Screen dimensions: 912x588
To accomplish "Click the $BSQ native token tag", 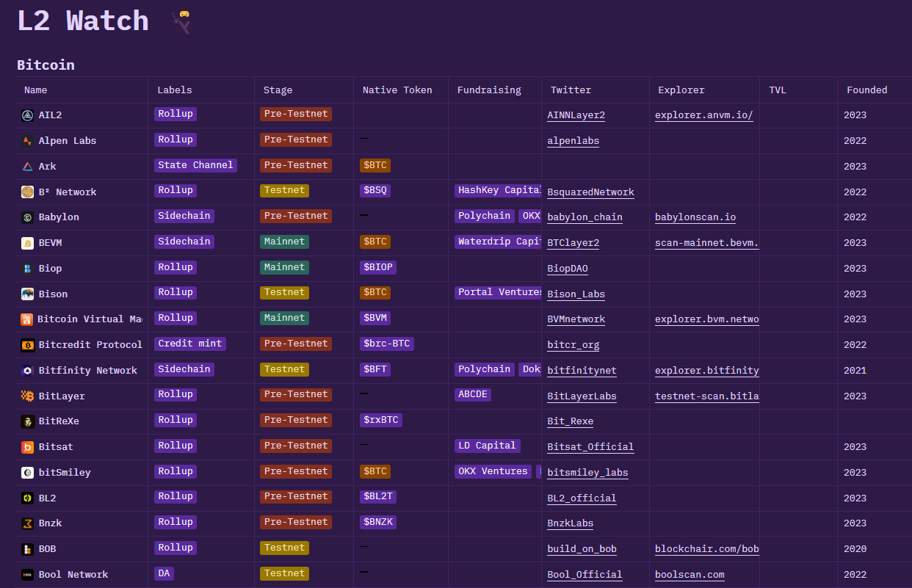I will click(x=375, y=190).
